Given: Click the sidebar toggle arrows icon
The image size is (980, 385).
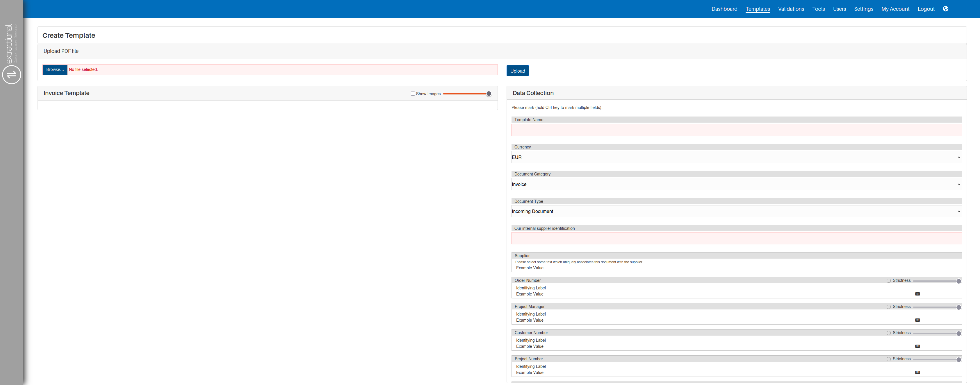Looking at the screenshot, I should (11, 74).
